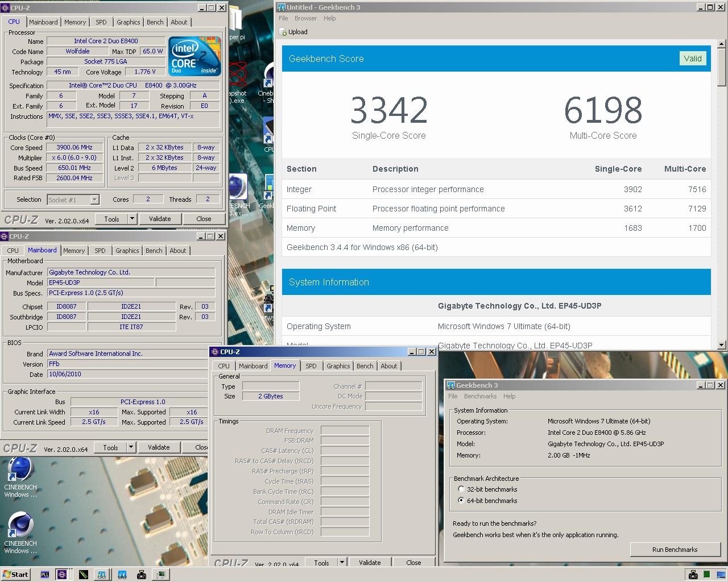Image resolution: width=728 pixels, height=582 pixels.
Task: Open About tab in CPU-Z Memory window
Action: (389, 366)
